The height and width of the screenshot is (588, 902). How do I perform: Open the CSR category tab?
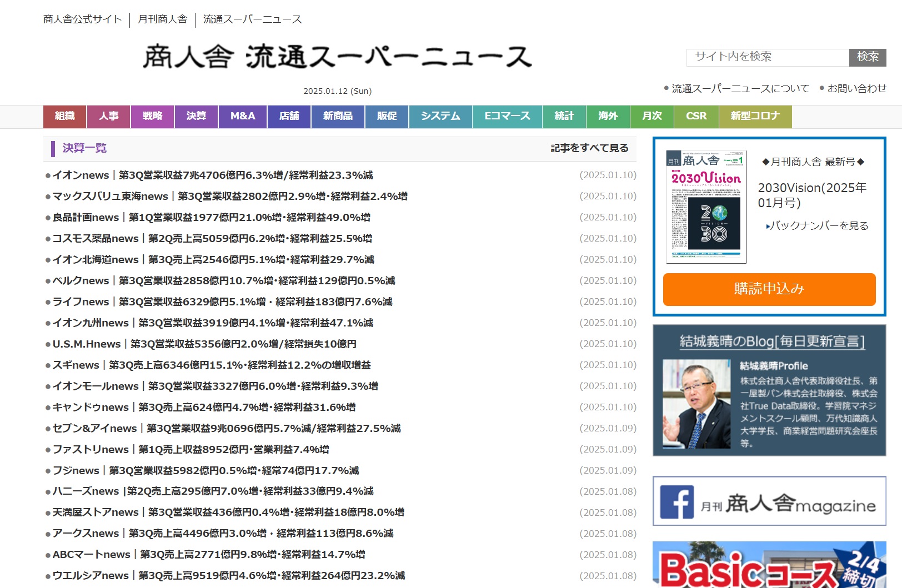(696, 117)
